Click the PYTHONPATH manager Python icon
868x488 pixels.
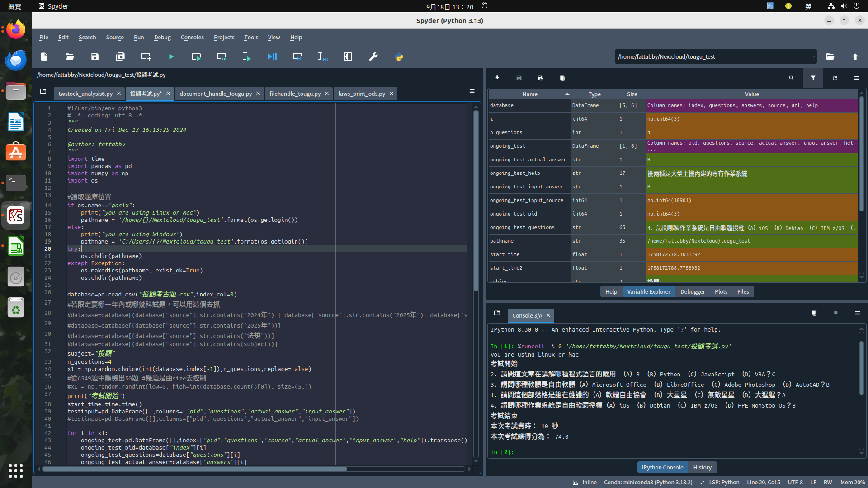(399, 56)
